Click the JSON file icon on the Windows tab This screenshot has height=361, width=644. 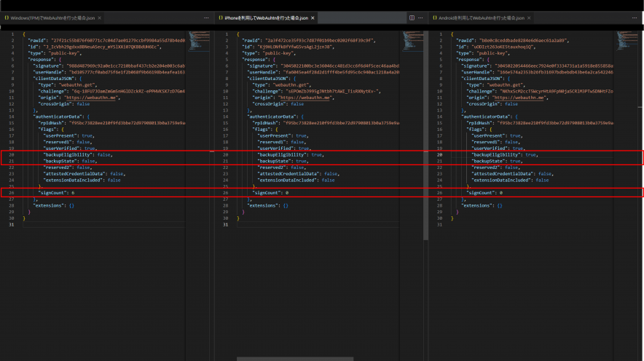pyautogui.click(x=6, y=17)
